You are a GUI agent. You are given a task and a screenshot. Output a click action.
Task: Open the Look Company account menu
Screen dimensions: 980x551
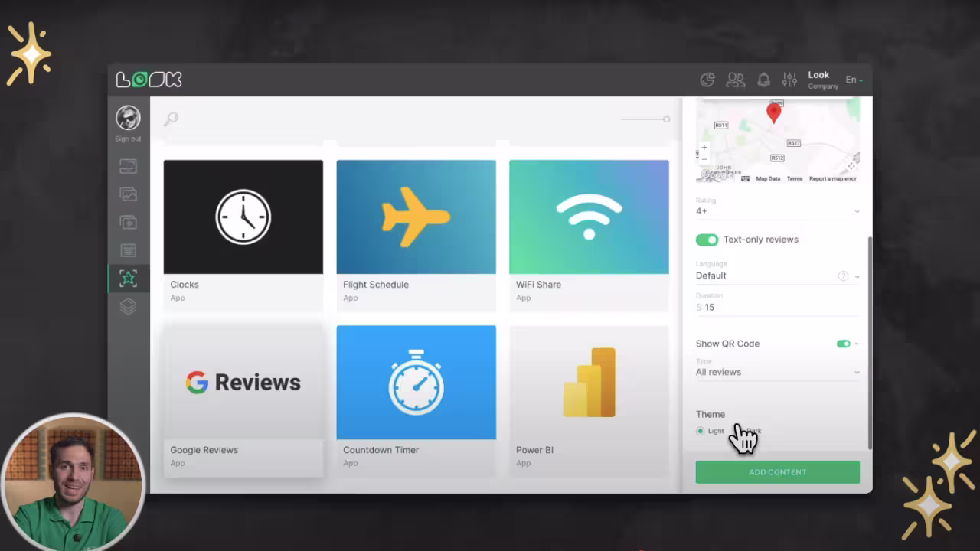click(823, 80)
